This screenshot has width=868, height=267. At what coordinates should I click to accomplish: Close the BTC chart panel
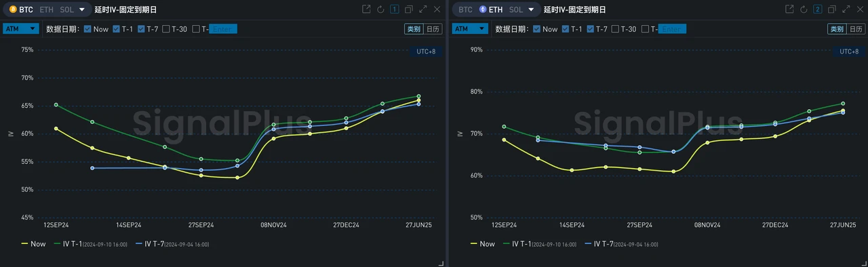[437, 9]
